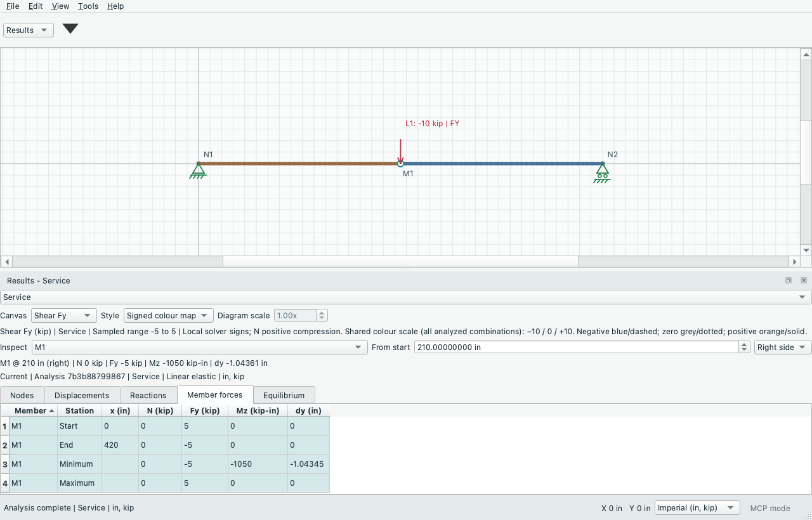Open the Results mode dropdown in toolbar
This screenshot has width=812, height=520.
(x=29, y=30)
